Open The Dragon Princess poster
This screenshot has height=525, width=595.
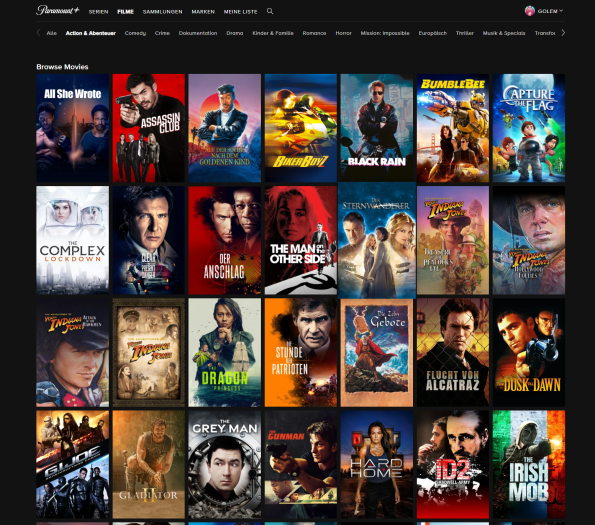tap(225, 352)
